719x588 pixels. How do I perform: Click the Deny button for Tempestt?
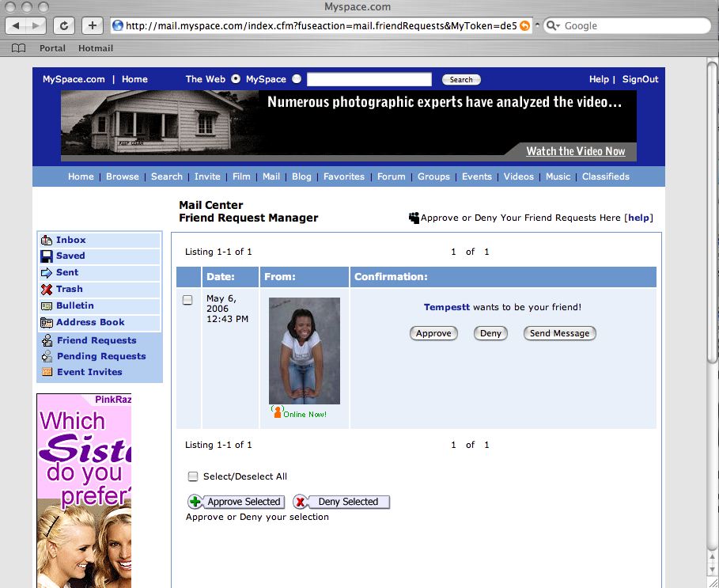coord(490,333)
